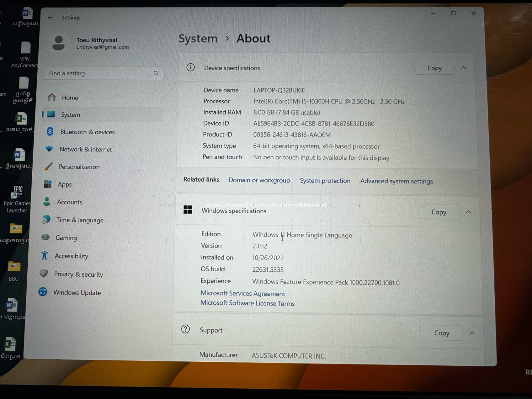The height and width of the screenshot is (399, 532).
Task: Click the Gaming controller icon
Action: [45, 237]
